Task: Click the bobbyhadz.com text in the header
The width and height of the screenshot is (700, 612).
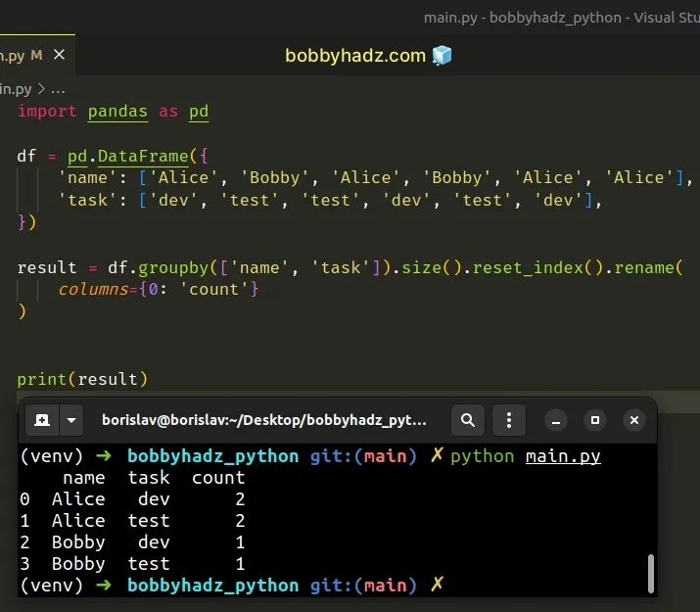Action: [x=355, y=56]
